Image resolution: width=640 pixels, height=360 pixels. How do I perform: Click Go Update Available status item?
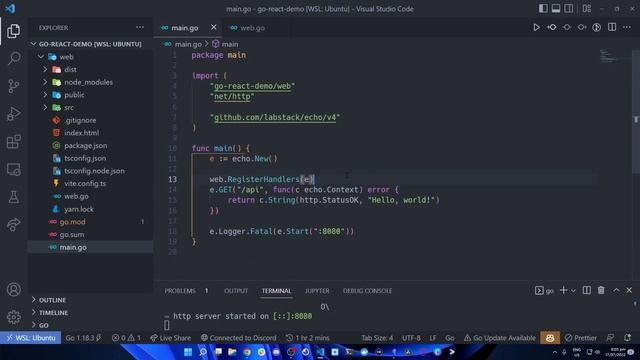coord(500,338)
